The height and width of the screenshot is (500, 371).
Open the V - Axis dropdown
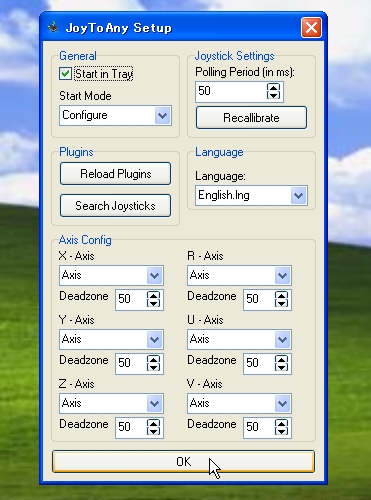(x=239, y=403)
